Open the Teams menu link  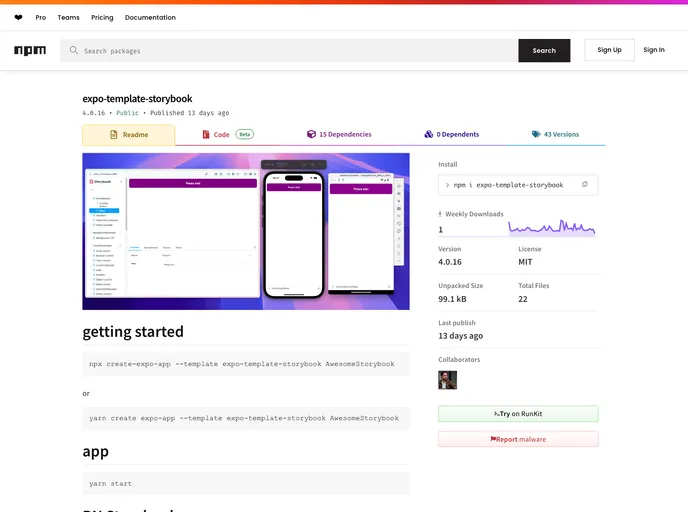tap(68, 18)
